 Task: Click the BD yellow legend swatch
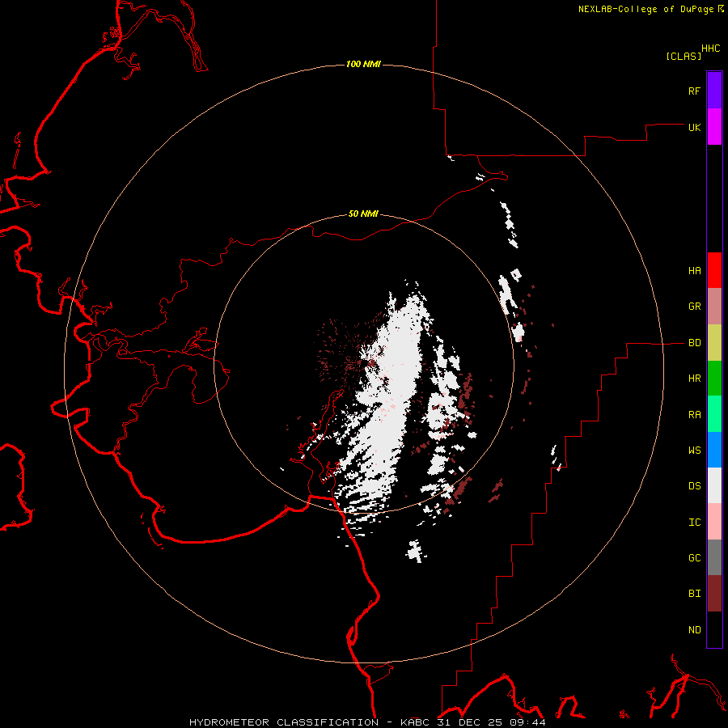(x=714, y=343)
